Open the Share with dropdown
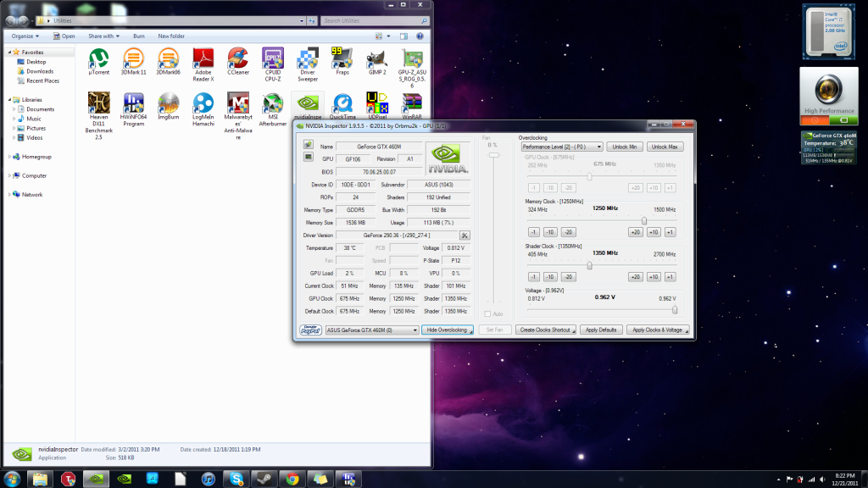The width and height of the screenshot is (868, 488). coord(103,36)
